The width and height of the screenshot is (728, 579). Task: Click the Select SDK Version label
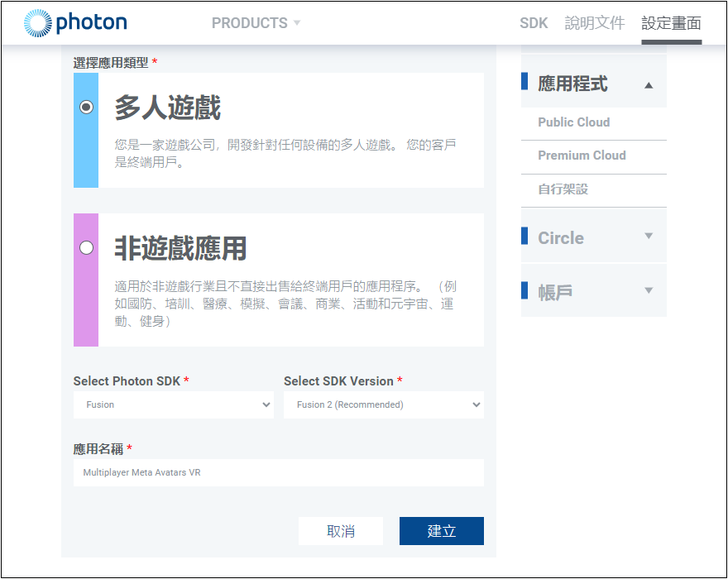pos(338,381)
